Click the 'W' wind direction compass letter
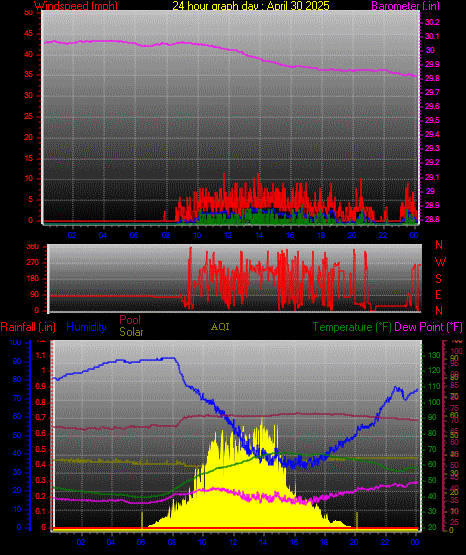 pos(440,262)
